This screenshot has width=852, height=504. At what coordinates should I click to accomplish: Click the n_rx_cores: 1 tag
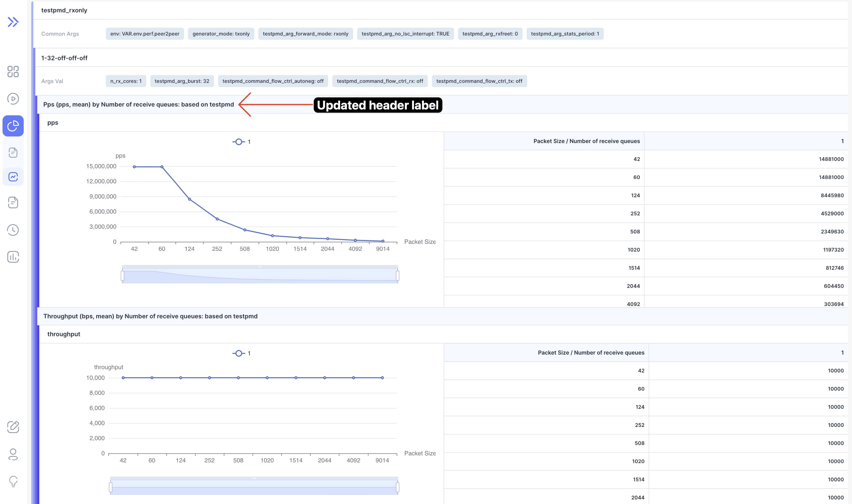tap(126, 81)
